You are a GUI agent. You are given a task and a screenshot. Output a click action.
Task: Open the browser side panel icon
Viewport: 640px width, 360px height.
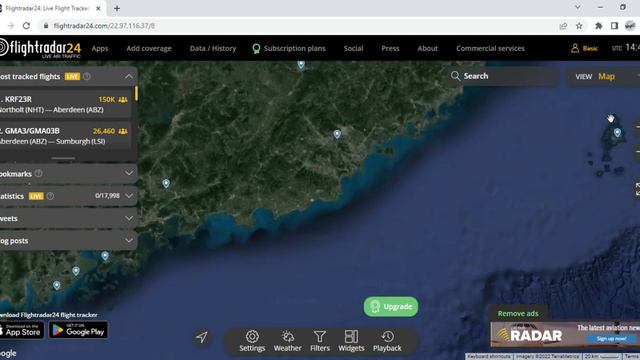point(614,26)
